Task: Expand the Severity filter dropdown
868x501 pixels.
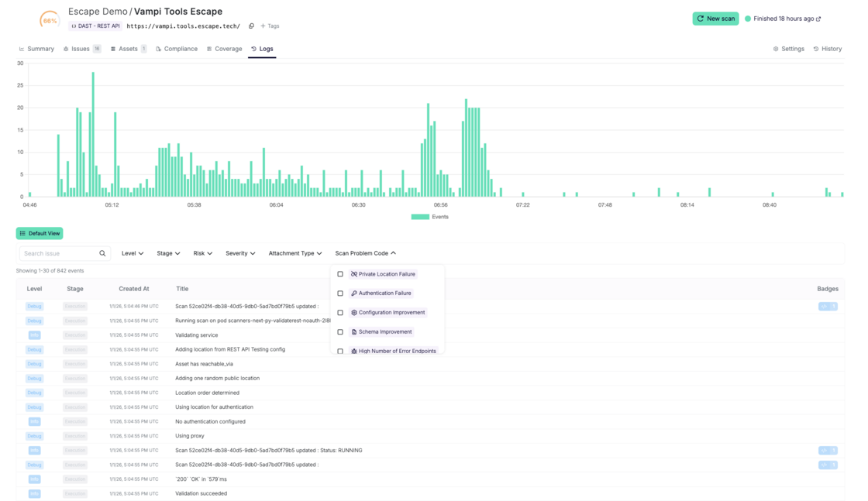Action: (x=241, y=253)
